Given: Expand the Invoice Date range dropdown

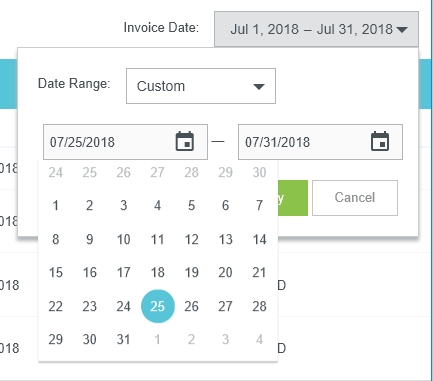Looking at the screenshot, I should 316,29.
